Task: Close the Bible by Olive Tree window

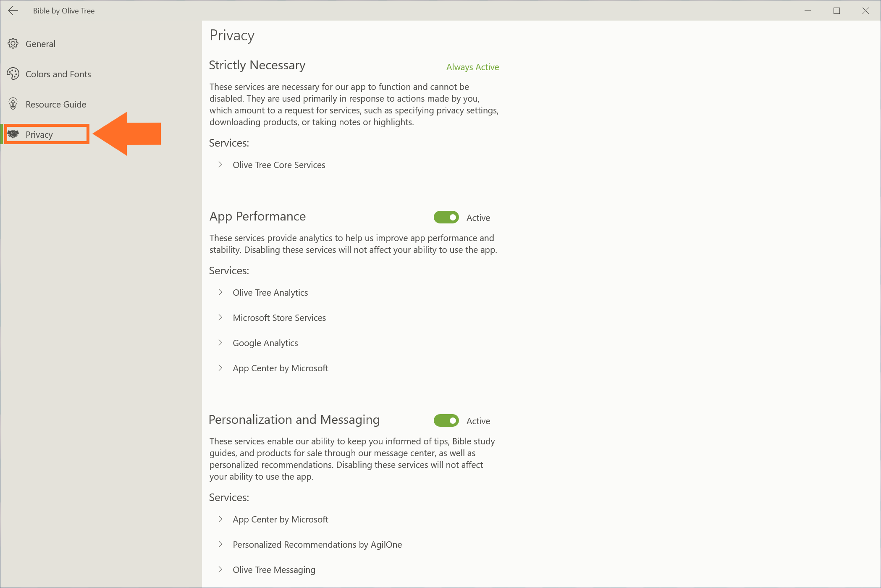Action: [865, 11]
